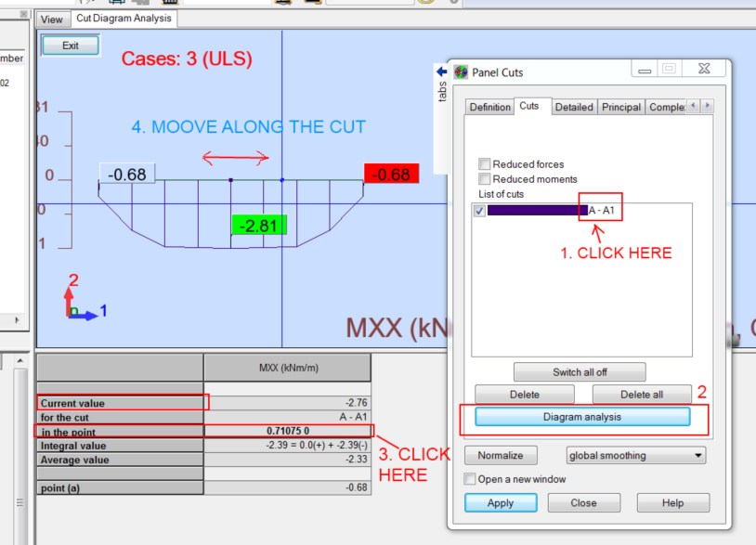
Task: Click the Close button in Panel Cuts
Action: point(583,502)
